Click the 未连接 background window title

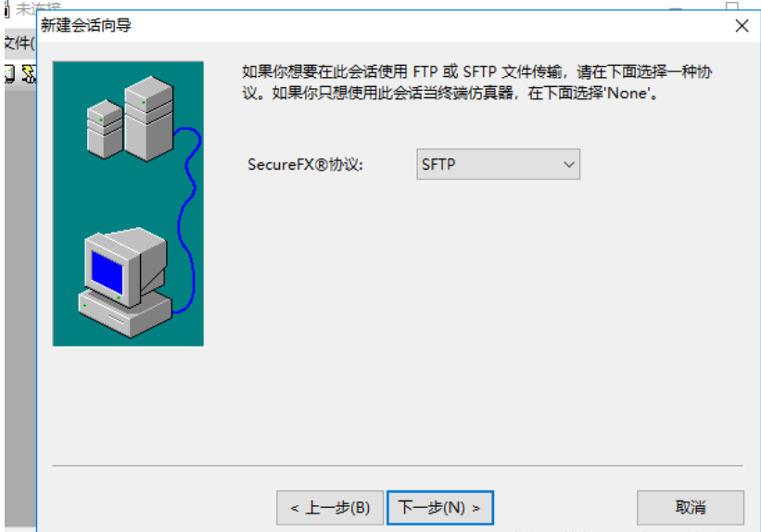click(x=38, y=7)
